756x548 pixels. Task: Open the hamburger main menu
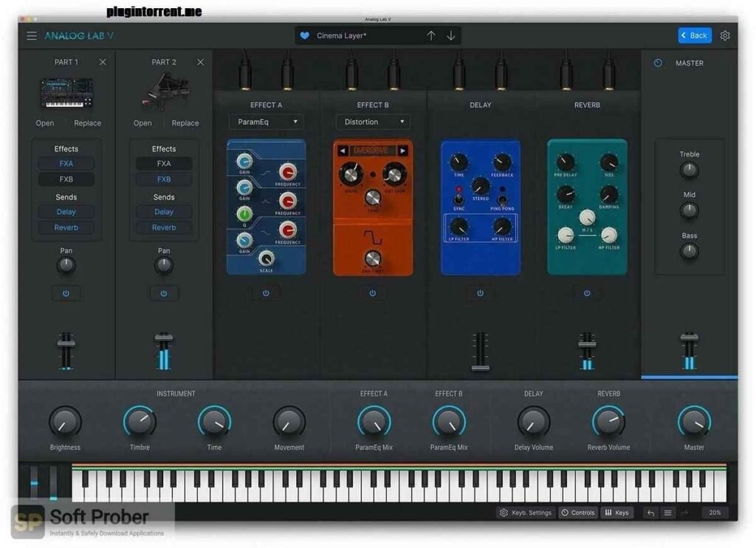click(x=31, y=35)
